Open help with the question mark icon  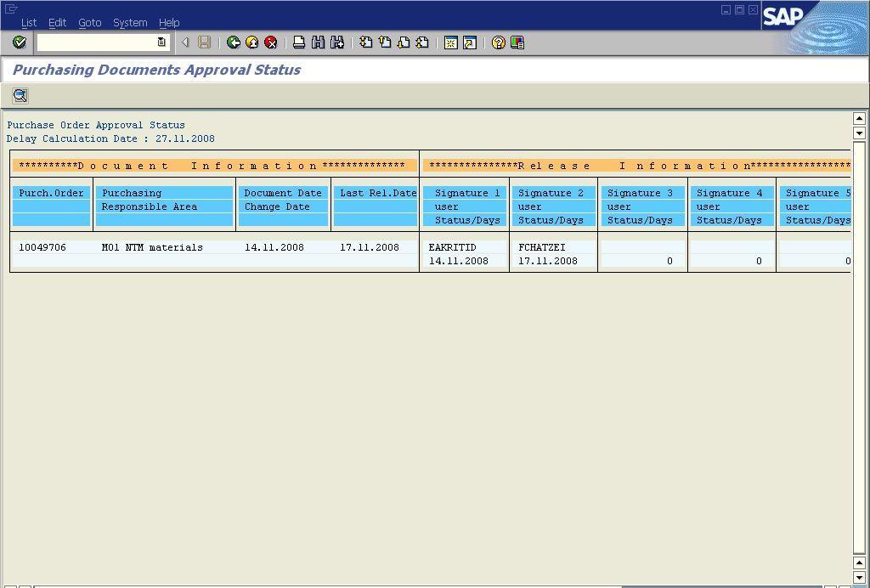(498, 42)
